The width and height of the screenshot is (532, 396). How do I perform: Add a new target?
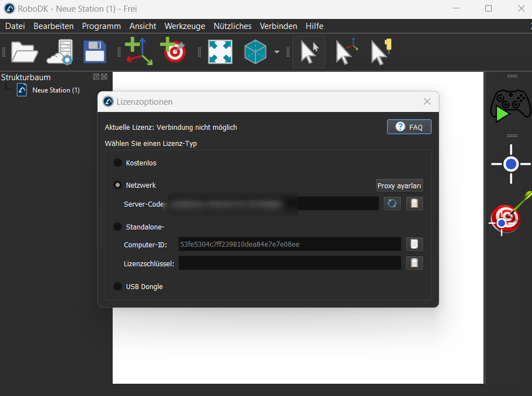click(x=173, y=50)
